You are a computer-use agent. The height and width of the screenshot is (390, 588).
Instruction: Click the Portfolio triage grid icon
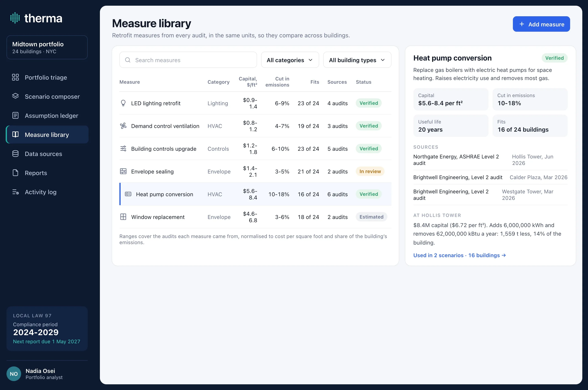(15, 77)
